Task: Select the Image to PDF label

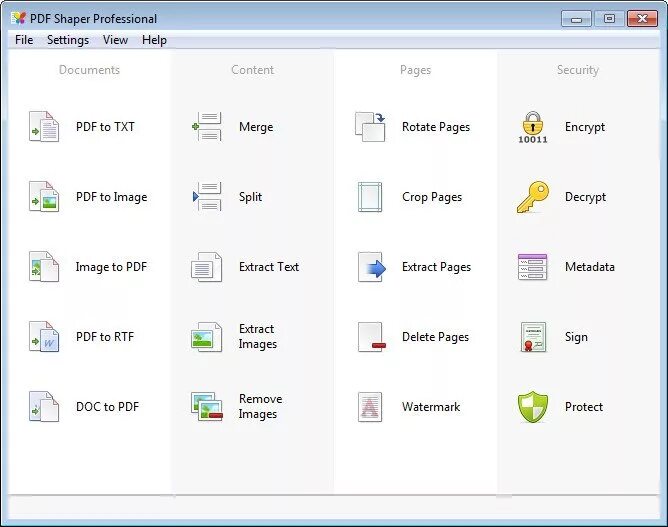Action: point(111,267)
